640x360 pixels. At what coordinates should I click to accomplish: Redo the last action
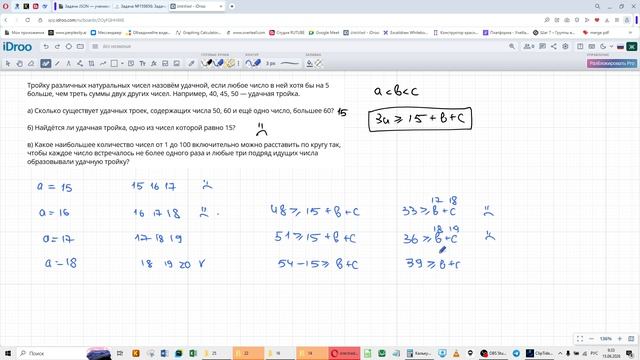[x=57, y=47]
